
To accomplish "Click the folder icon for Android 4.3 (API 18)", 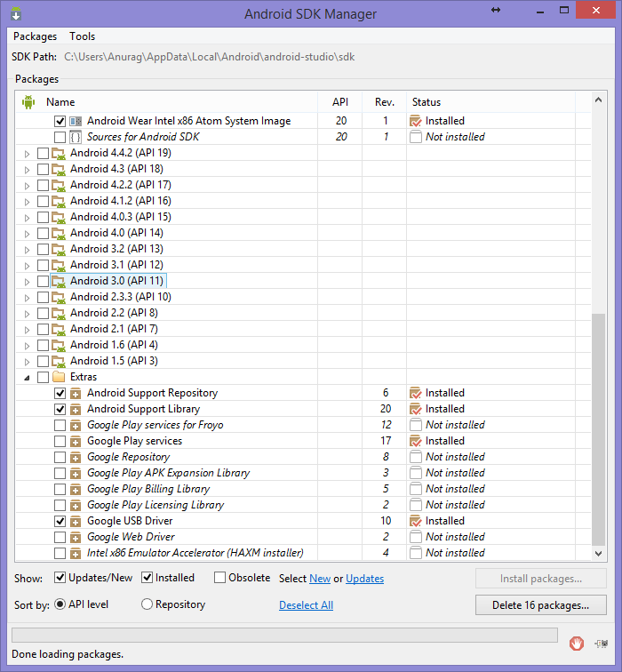I will (59, 169).
